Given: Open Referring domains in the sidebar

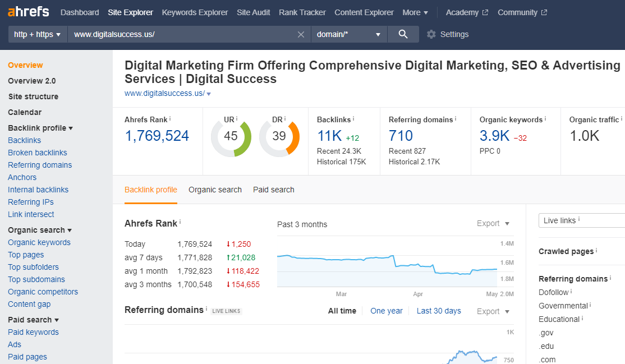Looking at the screenshot, I should (40, 165).
